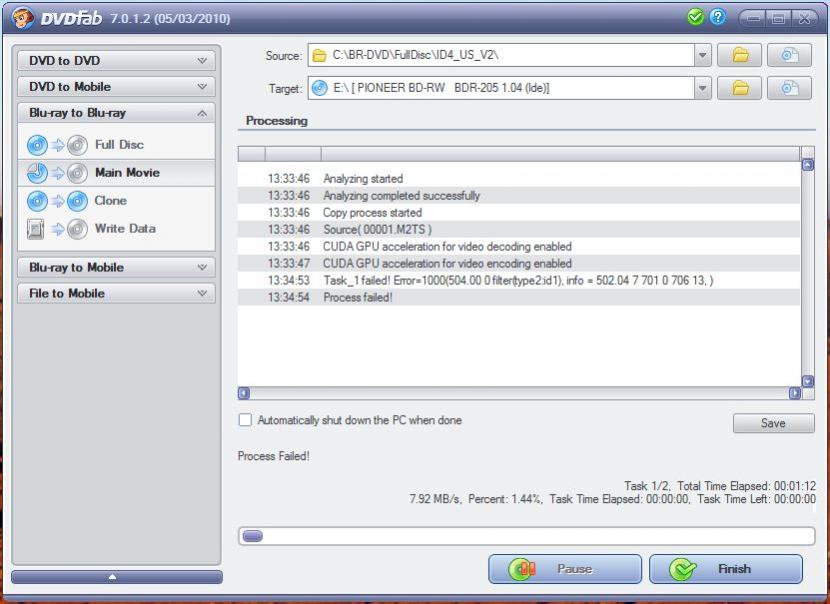Screen dimensions: 830x604
Task: Select Main Movie mode
Action: [x=116, y=173]
